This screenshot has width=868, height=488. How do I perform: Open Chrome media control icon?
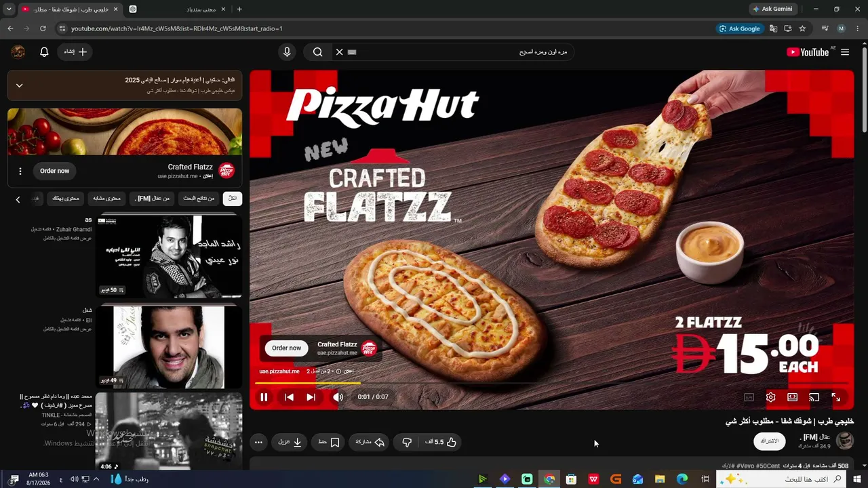coord(825,28)
